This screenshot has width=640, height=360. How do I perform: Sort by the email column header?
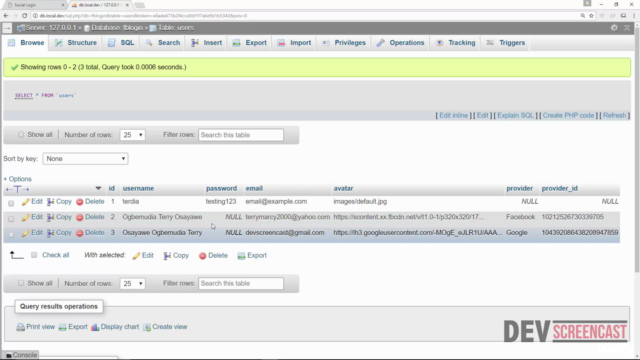(254, 189)
